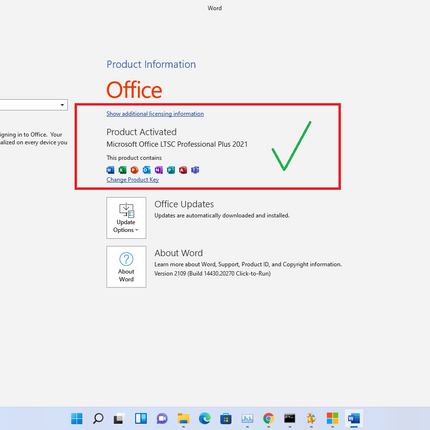Open Microsoft Store from the taskbar
This screenshot has height=430, width=430.
click(x=226, y=418)
